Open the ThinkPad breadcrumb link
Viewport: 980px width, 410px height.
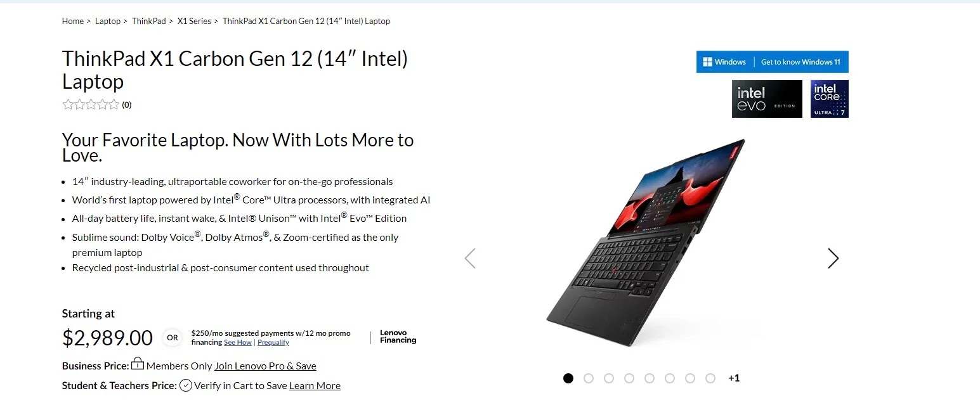tap(148, 21)
